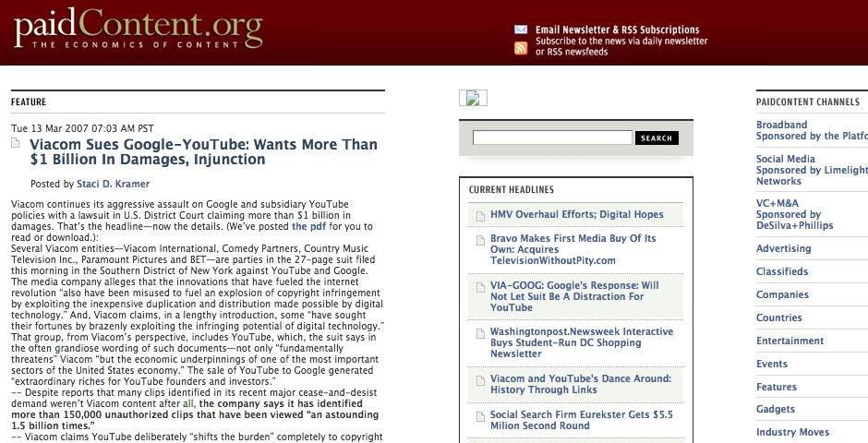Open the Social Media channel
Screen dimensions: 868x443
[x=786, y=160]
